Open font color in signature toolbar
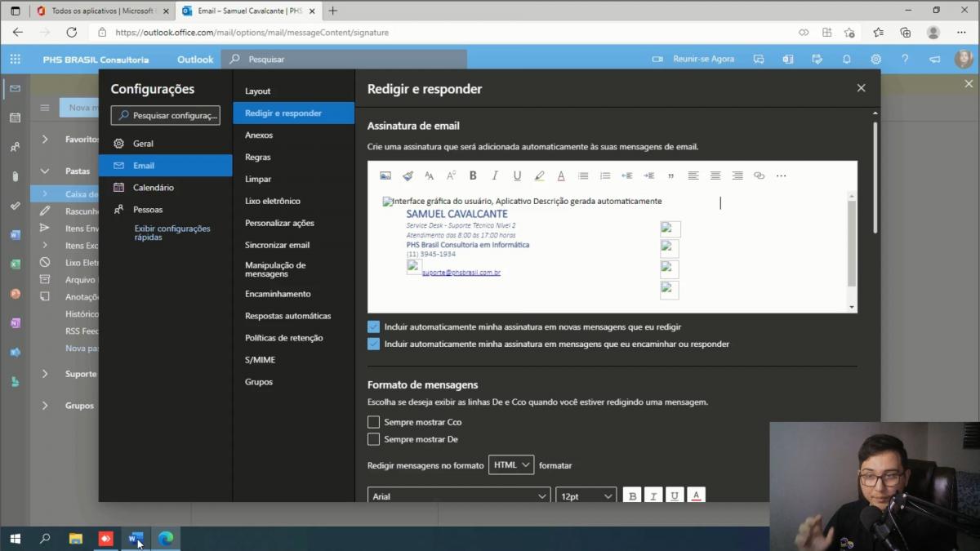980x551 pixels. [561, 176]
